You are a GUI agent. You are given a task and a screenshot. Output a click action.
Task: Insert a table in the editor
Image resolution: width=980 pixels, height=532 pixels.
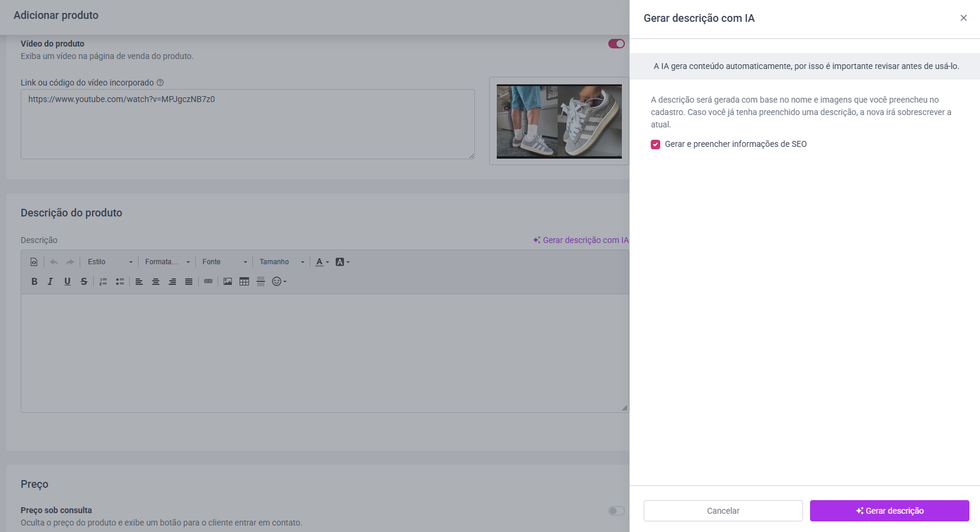point(244,281)
